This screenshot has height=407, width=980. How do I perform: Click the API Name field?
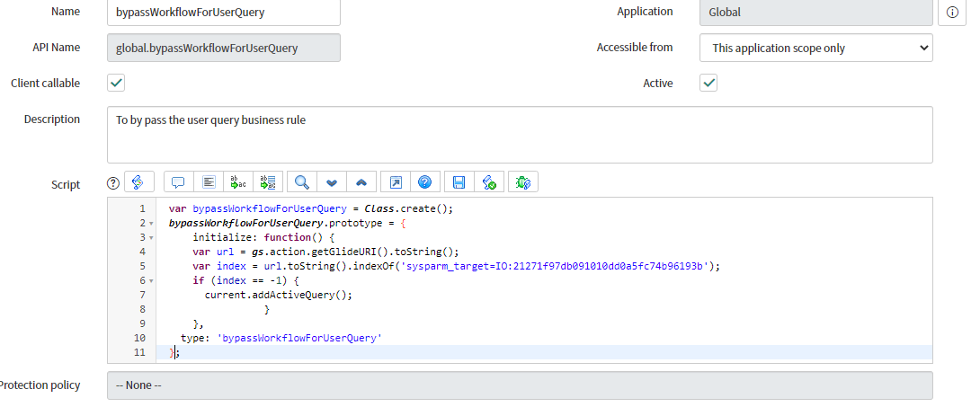click(x=224, y=48)
